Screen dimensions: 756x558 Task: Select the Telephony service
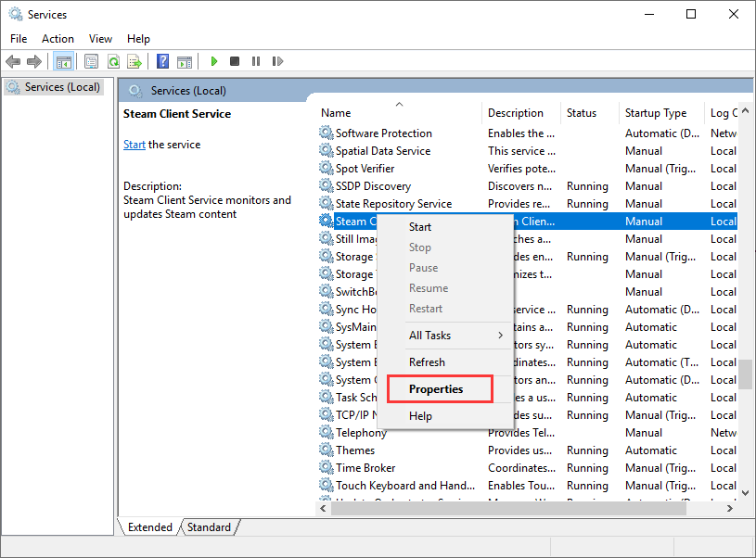[x=528, y=433]
